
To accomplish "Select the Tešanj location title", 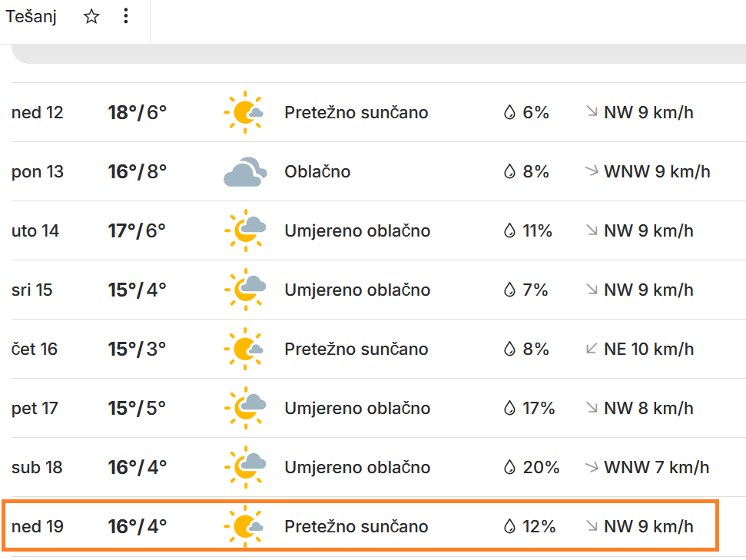I will tap(31, 17).
